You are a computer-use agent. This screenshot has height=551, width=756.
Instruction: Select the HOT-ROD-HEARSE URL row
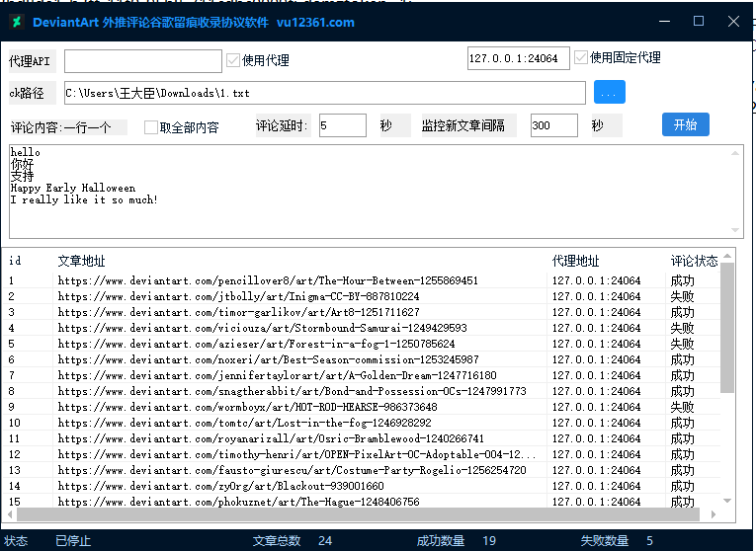coord(362,407)
